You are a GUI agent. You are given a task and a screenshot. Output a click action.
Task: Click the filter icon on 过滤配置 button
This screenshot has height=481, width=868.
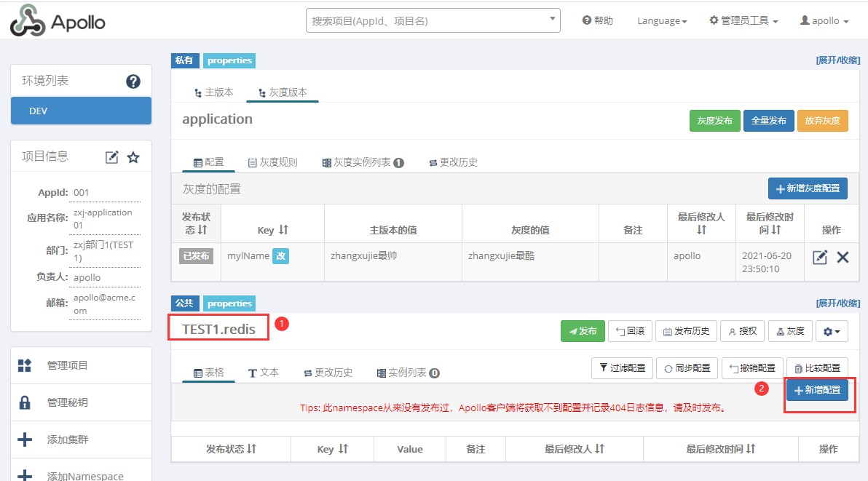[604, 368]
